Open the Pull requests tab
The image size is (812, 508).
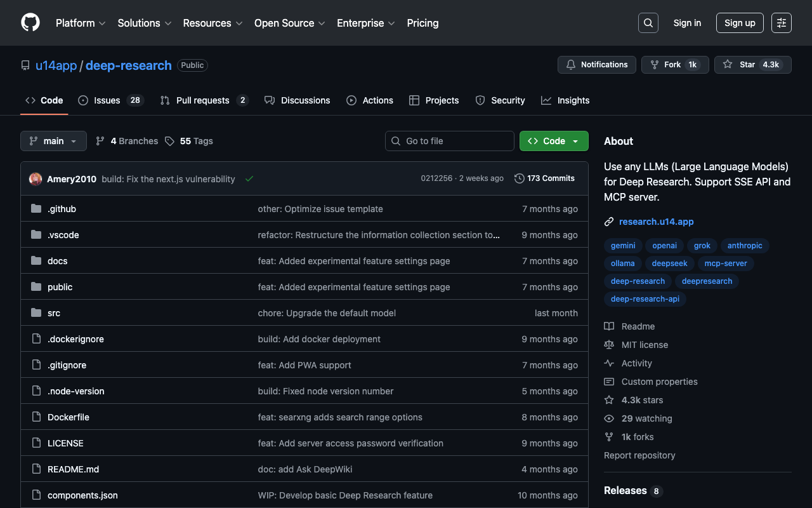coord(203,100)
